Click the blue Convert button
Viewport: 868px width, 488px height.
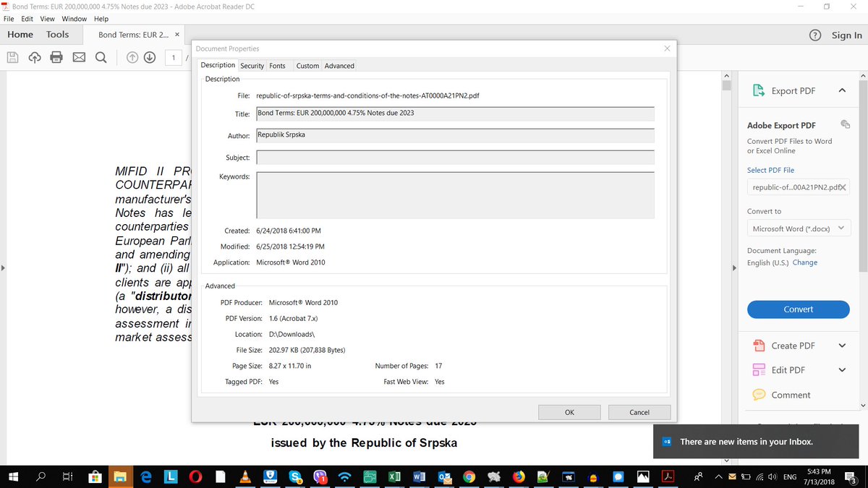click(799, 309)
